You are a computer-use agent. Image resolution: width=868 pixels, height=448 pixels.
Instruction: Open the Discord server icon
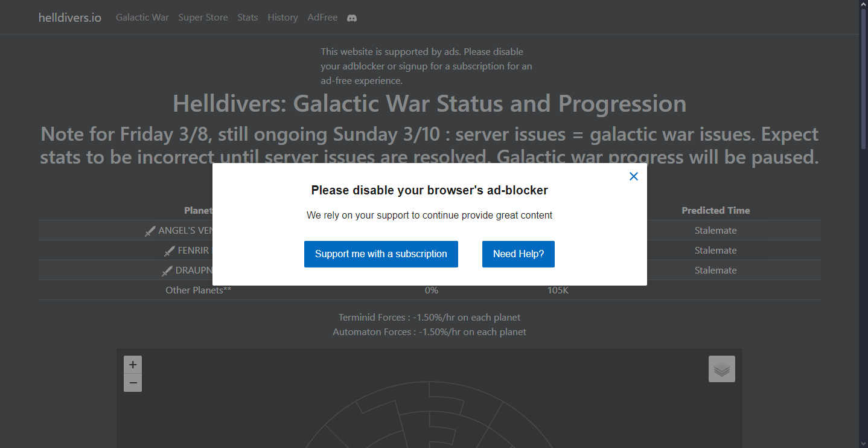point(352,18)
